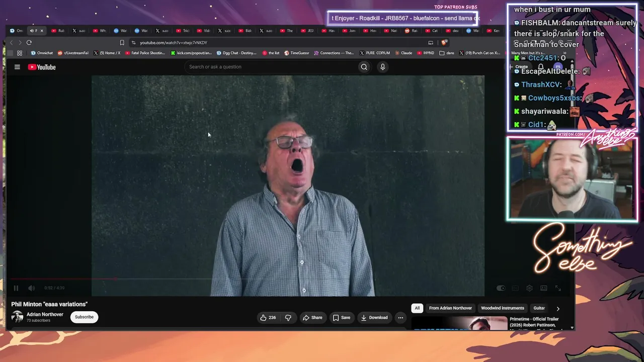Screen dimensions: 644x362
Task: Open the Adrian Northover channel name link
Action: click(x=45, y=315)
